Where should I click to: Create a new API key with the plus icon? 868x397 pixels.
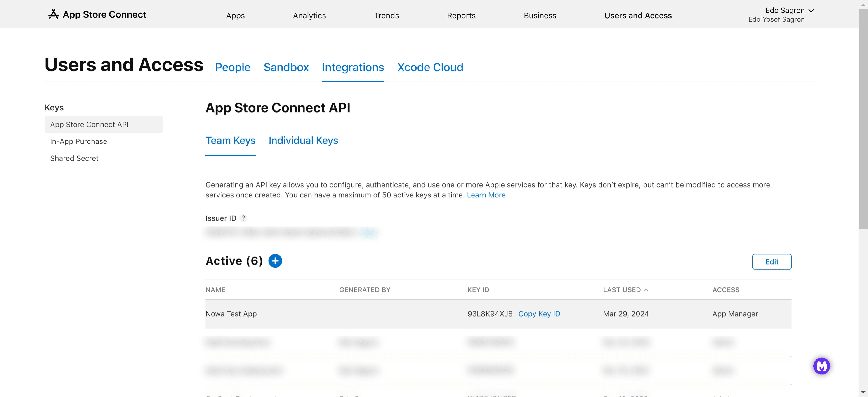(275, 261)
